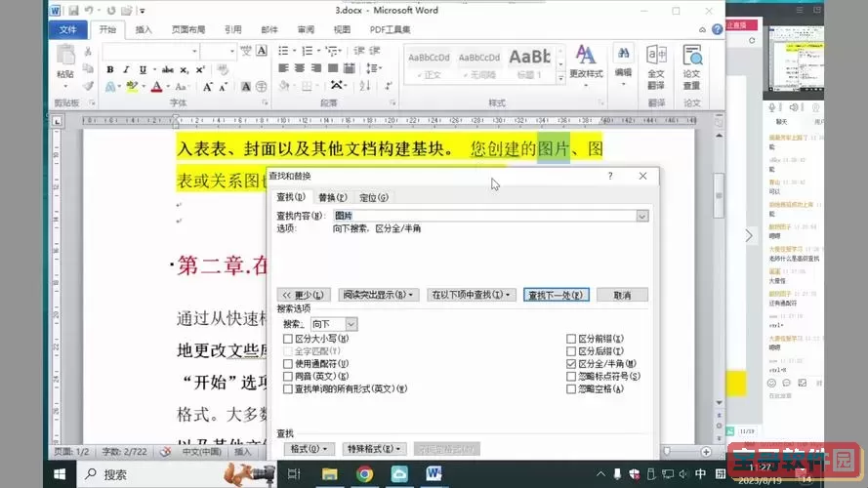Click the 全文翻译 translate icon
The image size is (868, 488).
click(x=656, y=67)
